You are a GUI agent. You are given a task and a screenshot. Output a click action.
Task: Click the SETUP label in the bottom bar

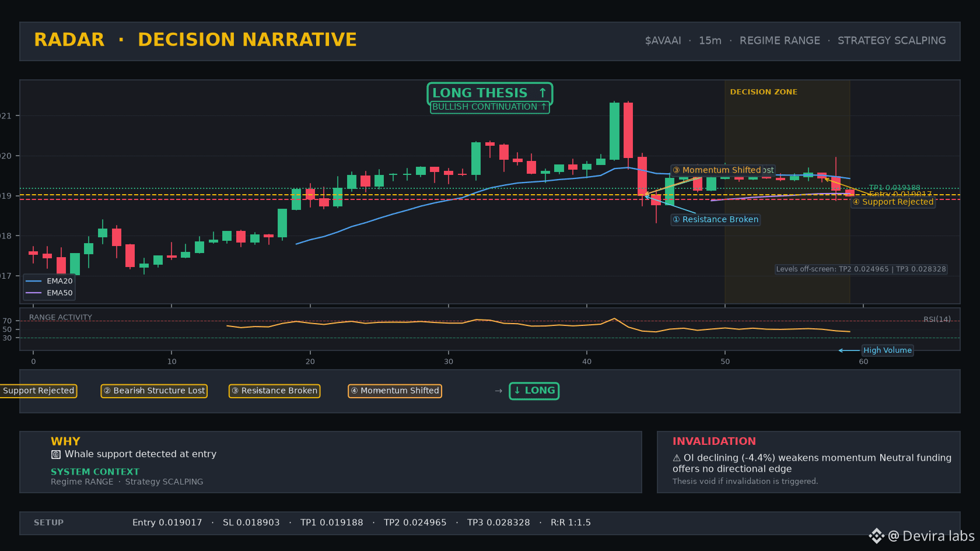click(49, 523)
